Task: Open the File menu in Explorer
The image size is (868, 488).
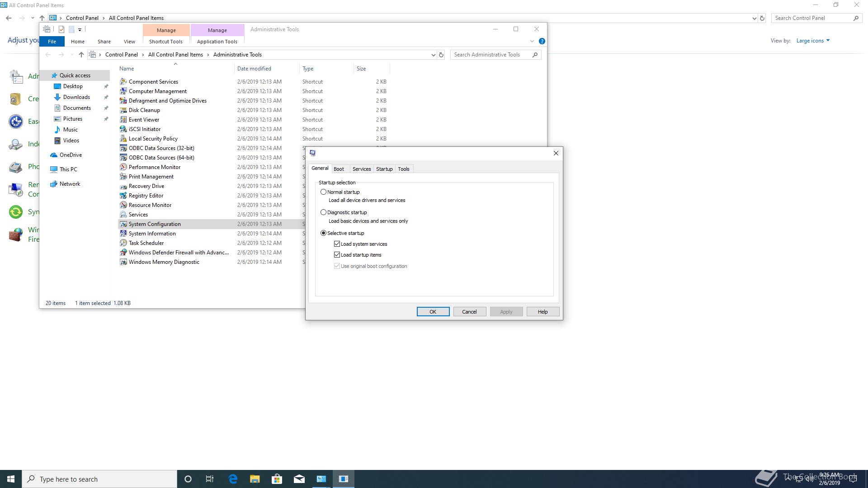Action: tap(52, 42)
